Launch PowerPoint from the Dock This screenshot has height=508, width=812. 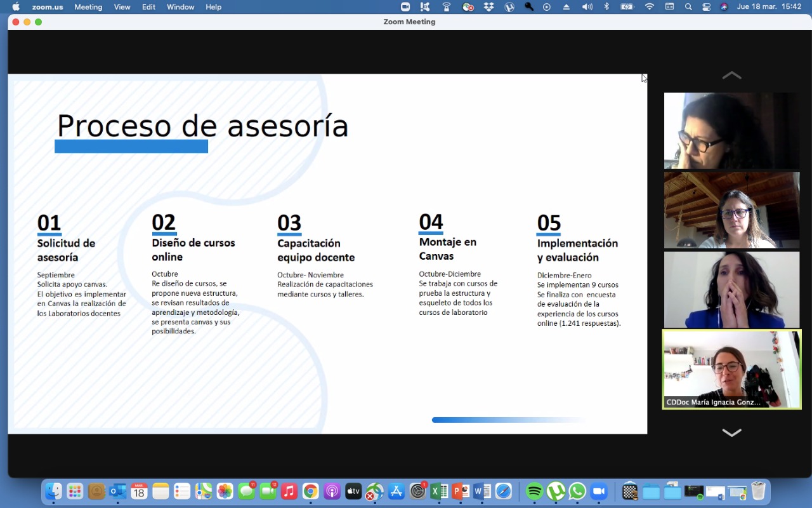click(x=461, y=491)
